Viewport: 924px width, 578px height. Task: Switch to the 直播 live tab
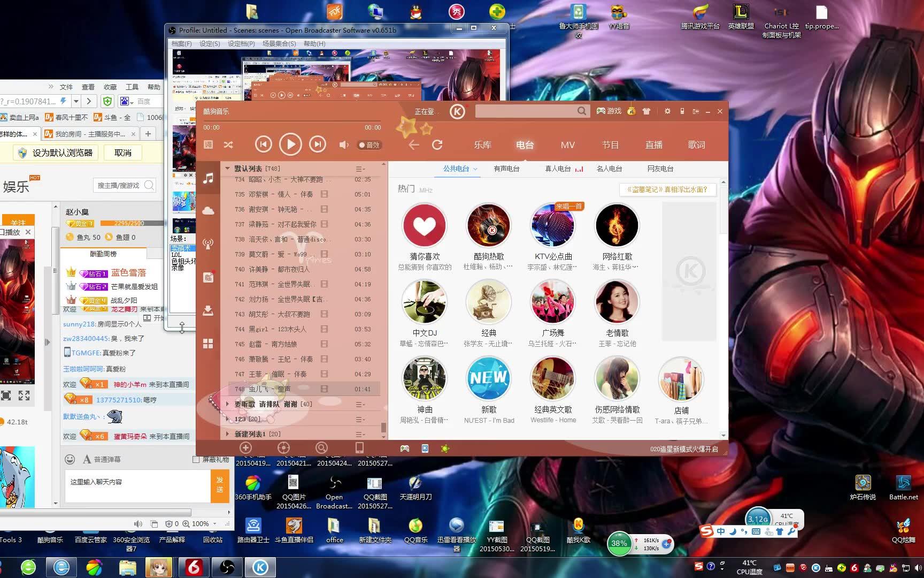pyautogui.click(x=653, y=145)
